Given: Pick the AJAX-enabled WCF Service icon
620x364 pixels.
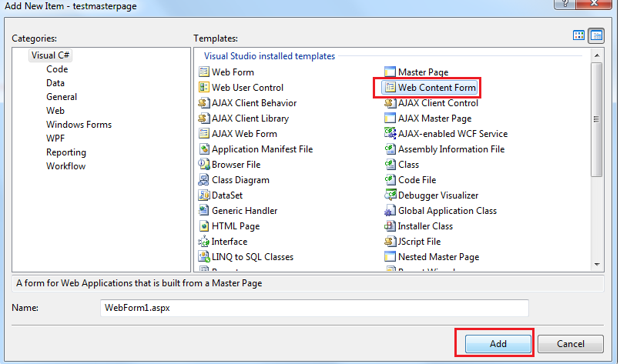Looking at the screenshot, I should click(x=390, y=134).
